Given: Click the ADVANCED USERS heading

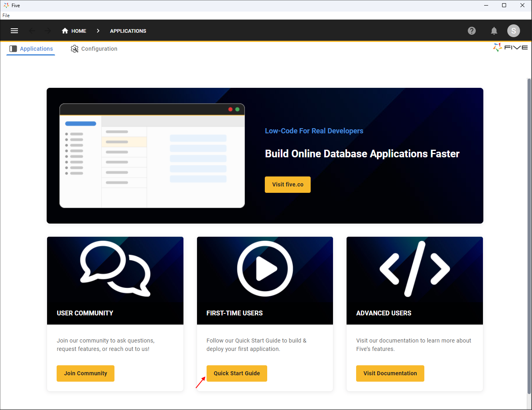Looking at the screenshot, I should [x=384, y=313].
